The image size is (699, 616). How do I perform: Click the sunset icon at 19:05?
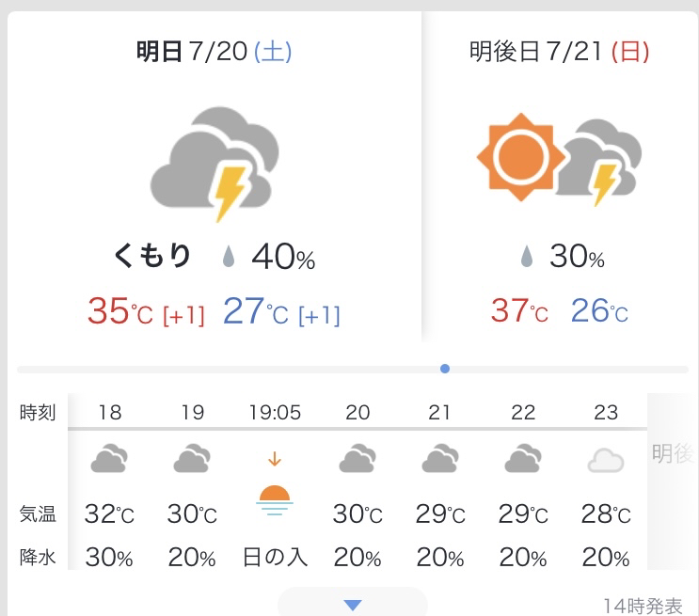(x=275, y=500)
